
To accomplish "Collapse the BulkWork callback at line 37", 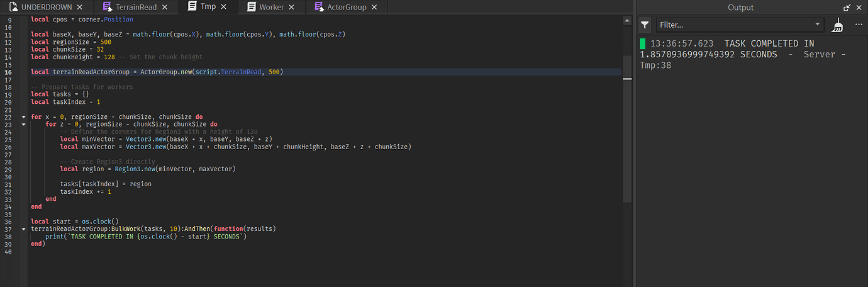I will (x=23, y=228).
